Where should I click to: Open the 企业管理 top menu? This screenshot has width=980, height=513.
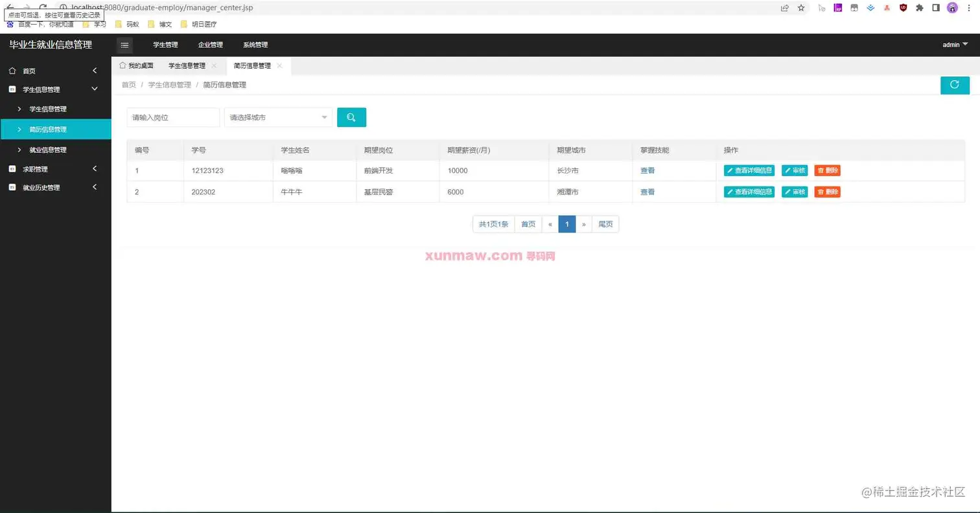point(210,45)
